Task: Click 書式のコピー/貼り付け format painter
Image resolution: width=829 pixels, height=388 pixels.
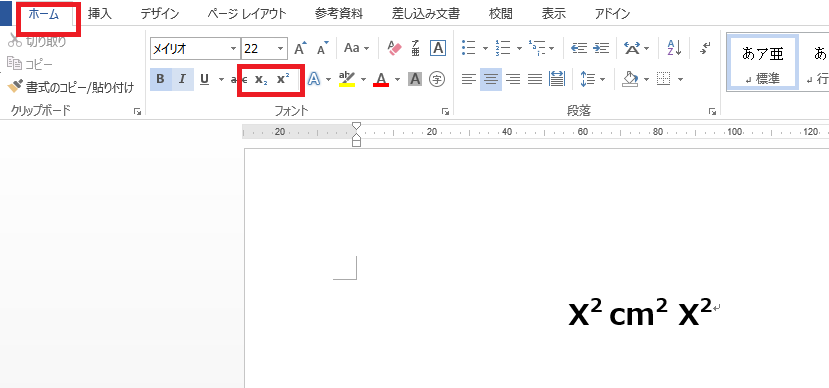Action: point(71,87)
